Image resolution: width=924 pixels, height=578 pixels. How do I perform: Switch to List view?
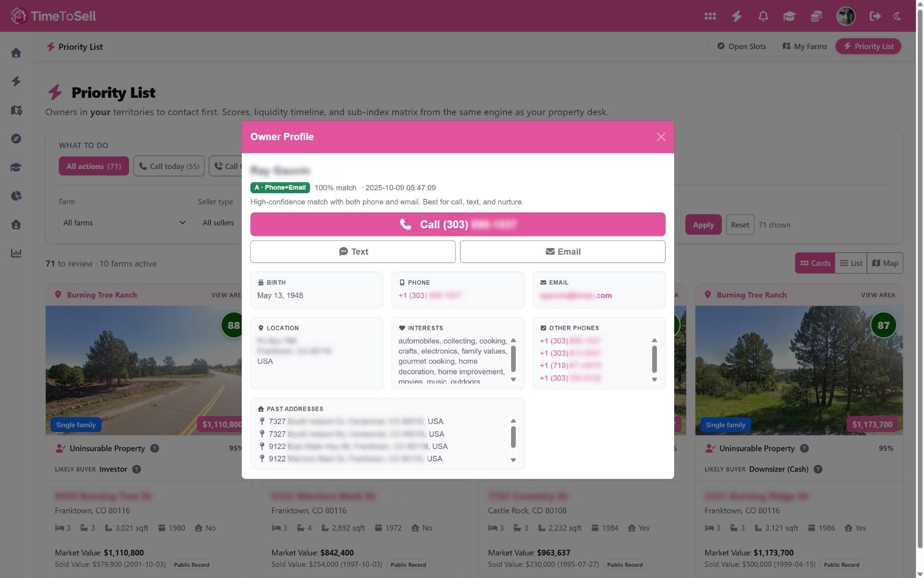(851, 263)
